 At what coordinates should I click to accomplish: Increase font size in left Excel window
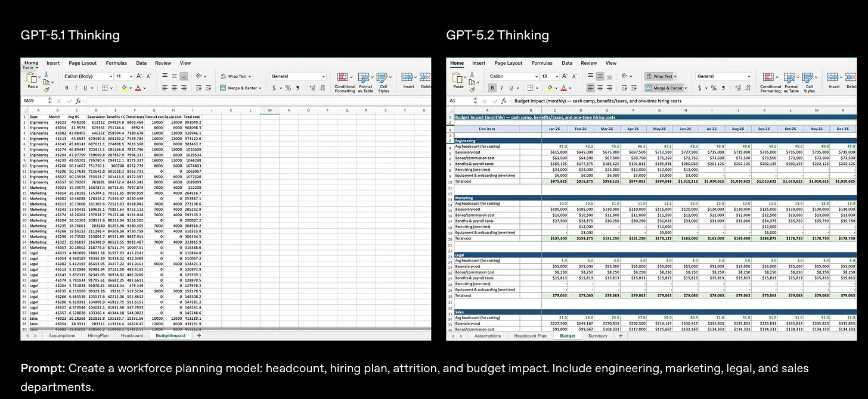[x=139, y=76]
